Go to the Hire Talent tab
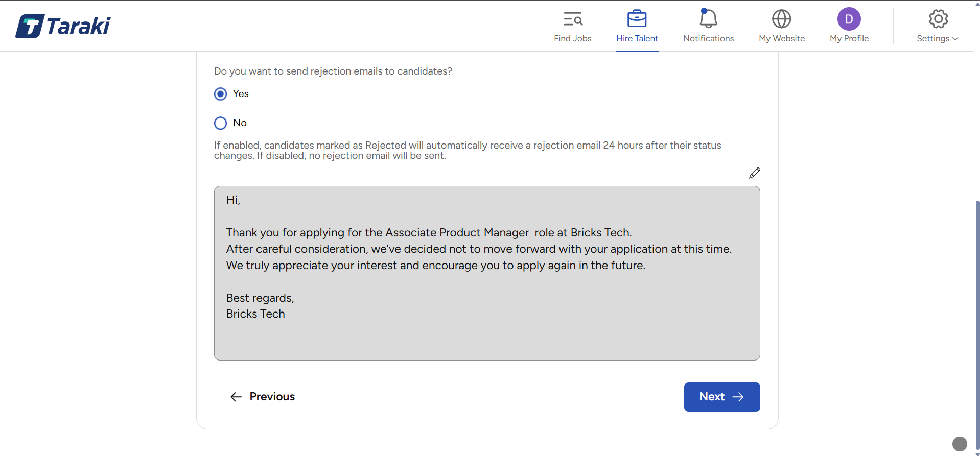The width and height of the screenshot is (980, 456). pos(637,26)
